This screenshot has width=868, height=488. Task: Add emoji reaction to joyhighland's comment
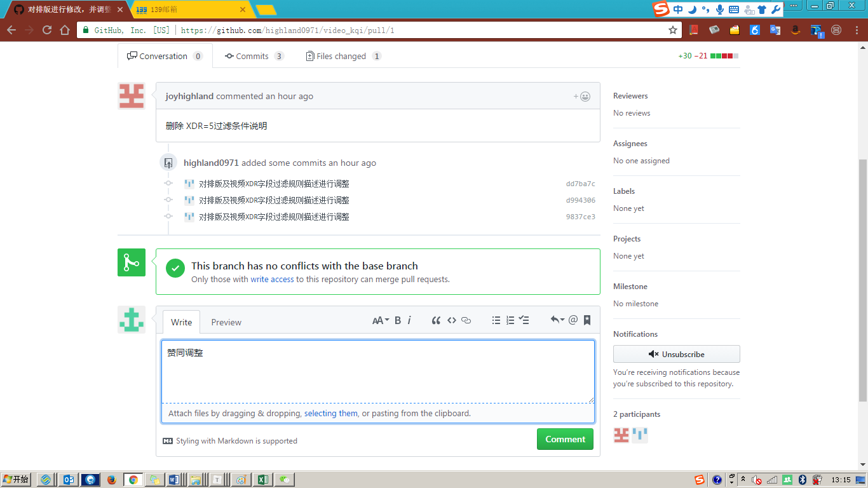582,97
